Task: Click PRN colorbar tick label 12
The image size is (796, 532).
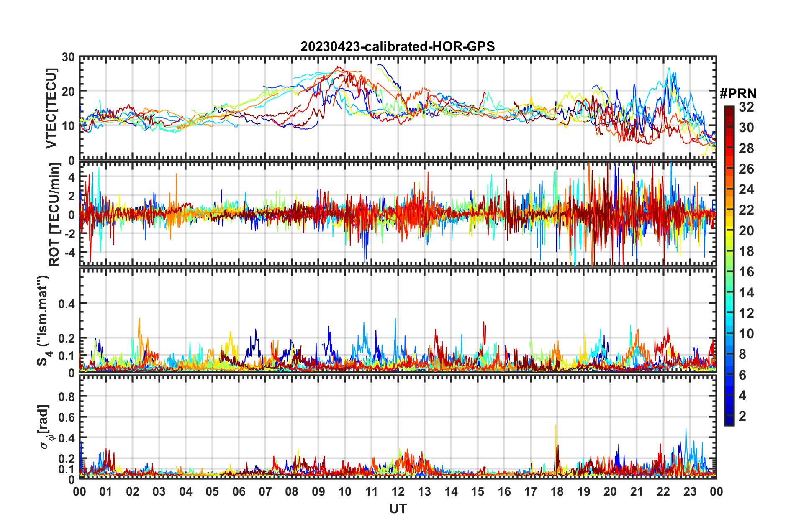Action: pyautogui.click(x=746, y=313)
